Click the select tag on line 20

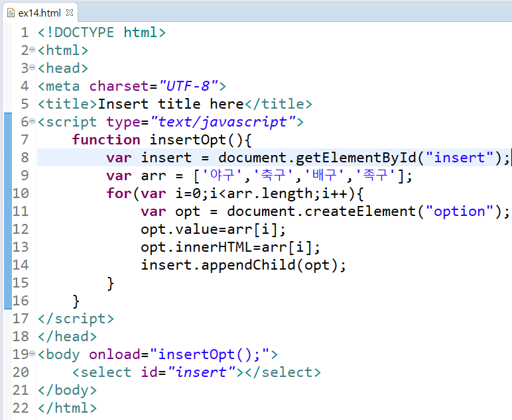pos(101,372)
